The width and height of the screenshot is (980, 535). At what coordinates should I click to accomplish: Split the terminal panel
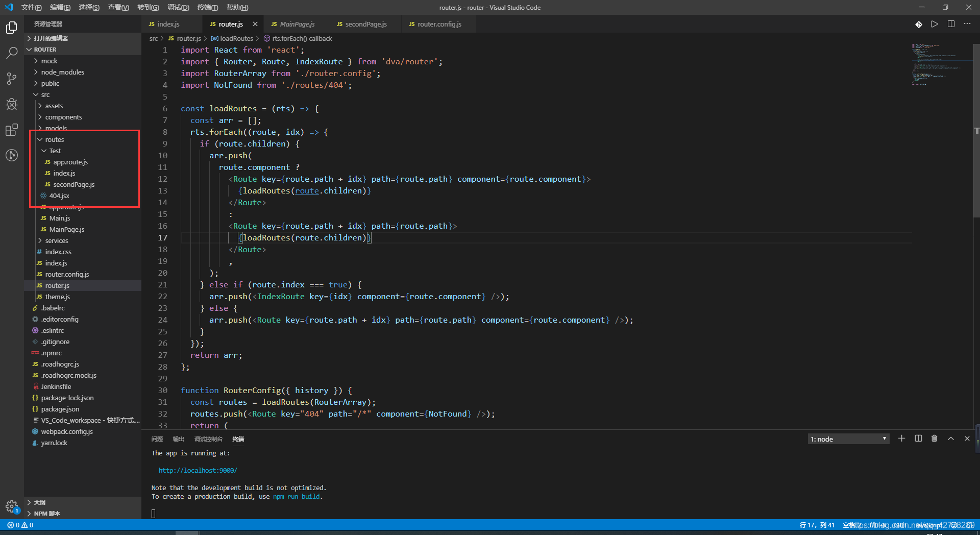pos(918,439)
